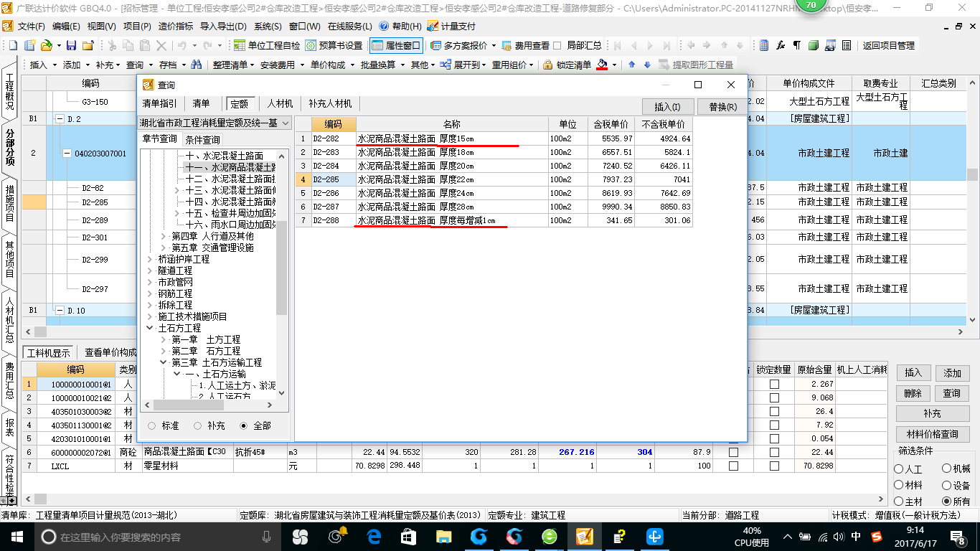Screen dimensions: 980x551
Task: Open the 文件(F) menu
Action: click(x=31, y=26)
